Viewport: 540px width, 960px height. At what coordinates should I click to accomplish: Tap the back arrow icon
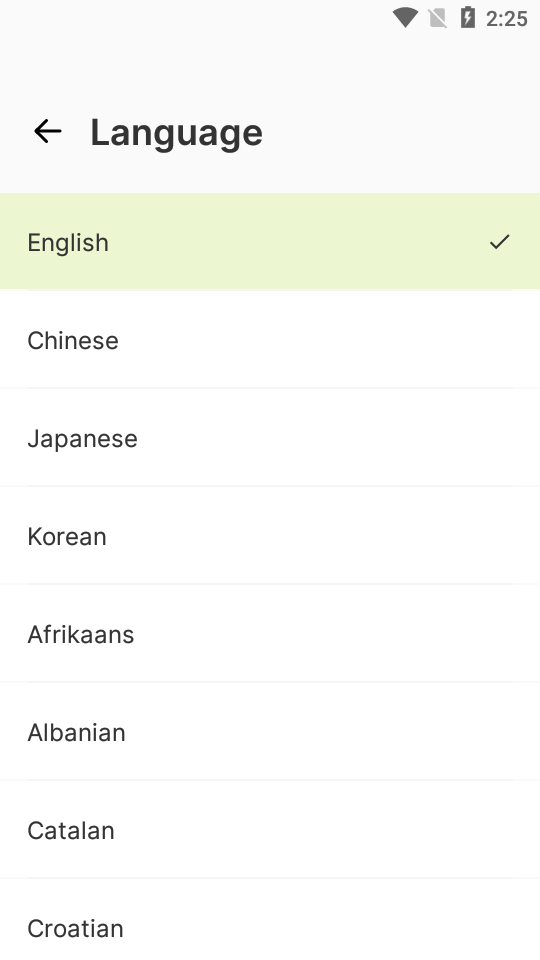[x=47, y=132]
